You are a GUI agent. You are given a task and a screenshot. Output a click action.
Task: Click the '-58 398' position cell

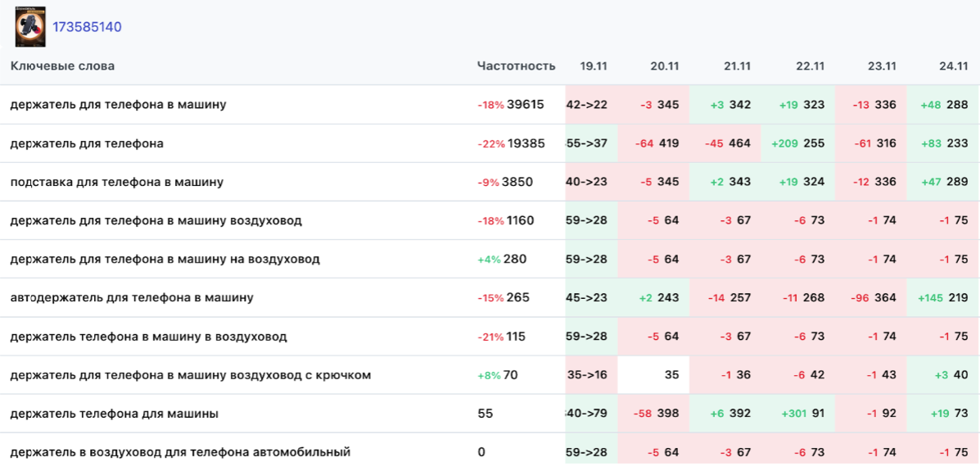(x=654, y=414)
